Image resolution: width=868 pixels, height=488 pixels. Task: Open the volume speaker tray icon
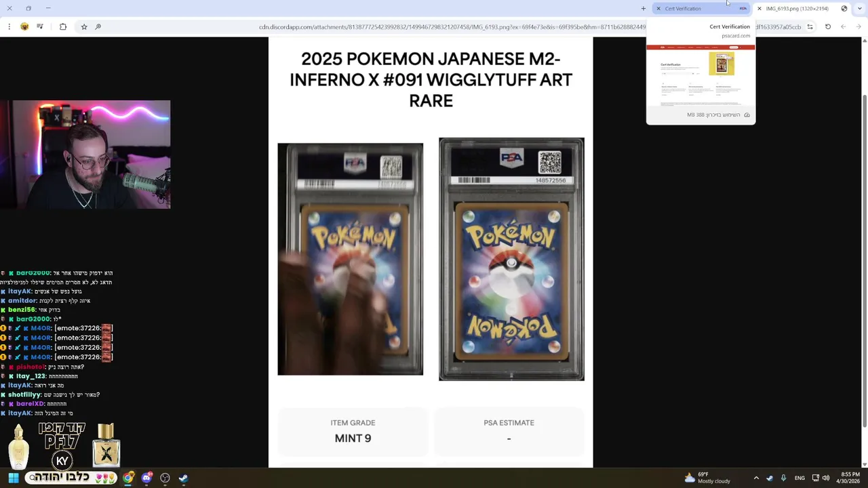tap(826, 478)
